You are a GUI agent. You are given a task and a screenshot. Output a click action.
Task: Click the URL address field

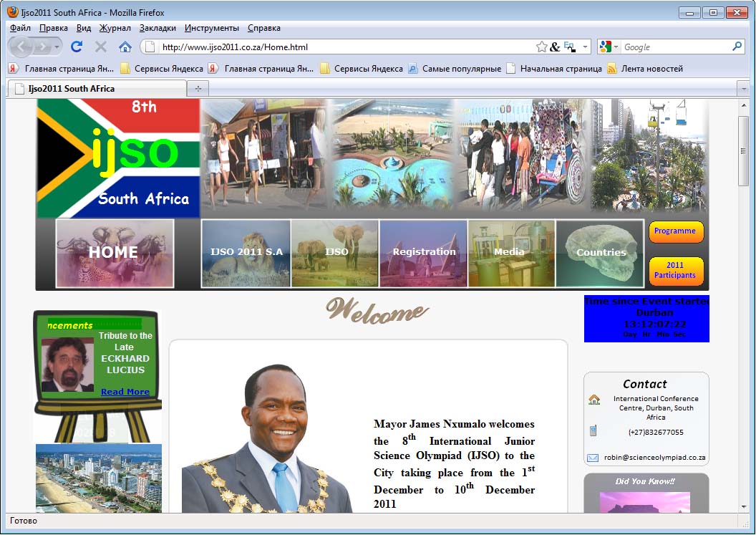(x=347, y=47)
